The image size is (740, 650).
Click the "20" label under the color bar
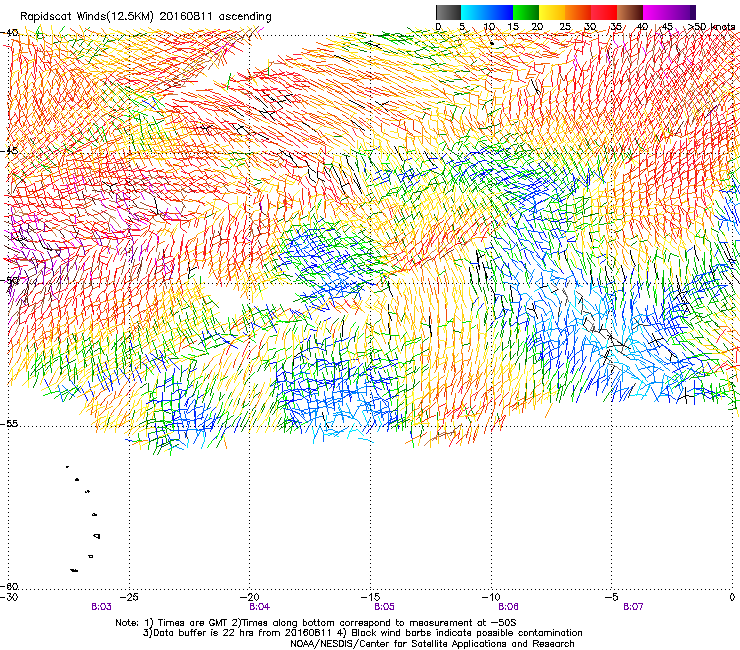537,27
